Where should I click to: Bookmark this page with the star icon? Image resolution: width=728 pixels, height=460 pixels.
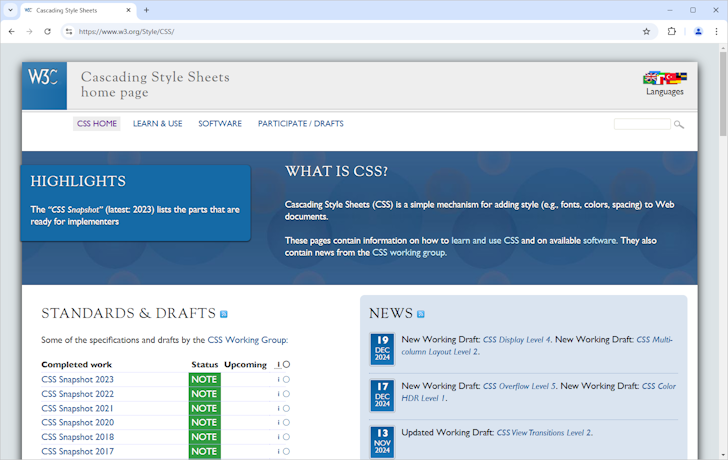[647, 31]
